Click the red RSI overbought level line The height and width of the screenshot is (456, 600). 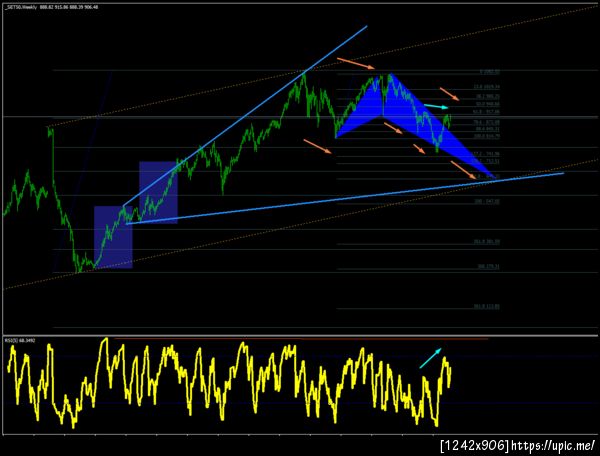pos(301,339)
